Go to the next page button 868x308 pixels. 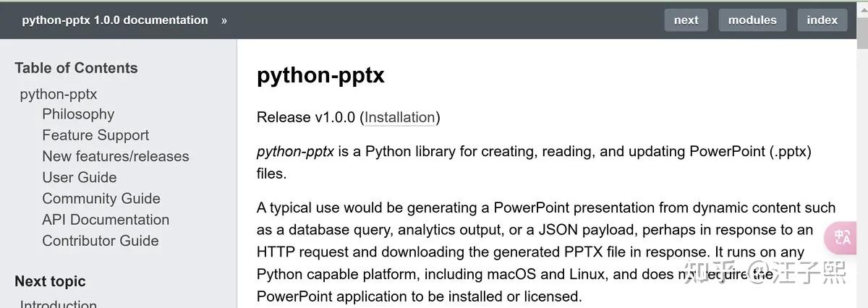pos(686,20)
